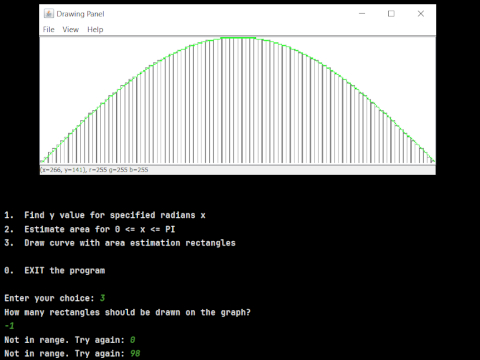The image size is (480, 360).
Task: Click the Java icon in the Drawing Panel title bar
Action: 49,14
